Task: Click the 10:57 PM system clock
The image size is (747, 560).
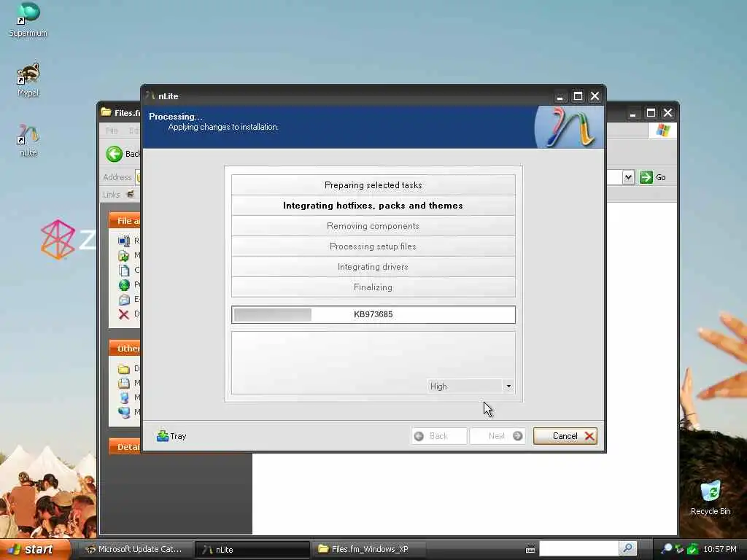Action: tap(720, 549)
